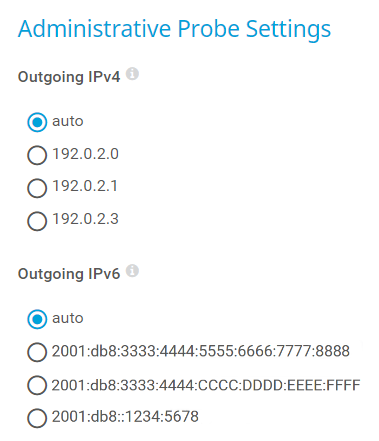Image resolution: width=379 pixels, height=441 pixels.
Task: Click the 192.0.2.1 address label text
Action: click(x=85, y=186)
